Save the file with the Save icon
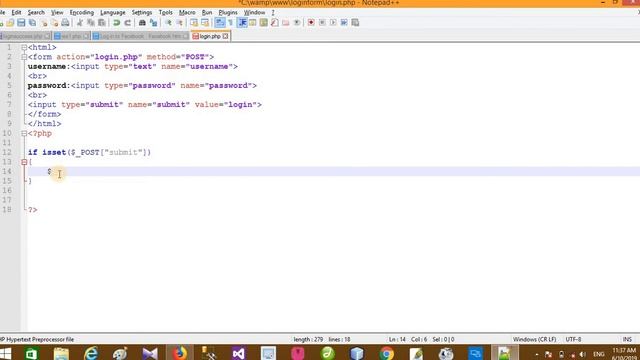The height and width of the screenshot is (360, 640). [21, 22]
